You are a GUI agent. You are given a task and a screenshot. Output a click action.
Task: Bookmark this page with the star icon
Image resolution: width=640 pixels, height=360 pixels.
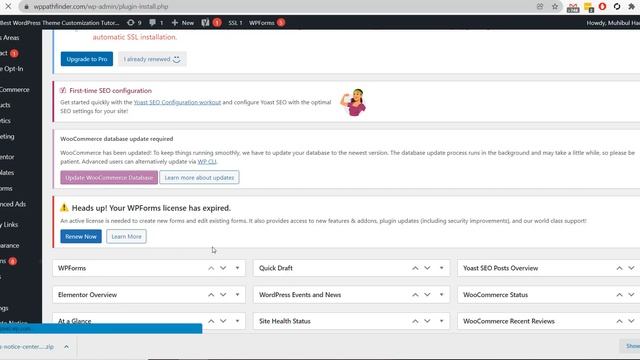tap(555, 6)
